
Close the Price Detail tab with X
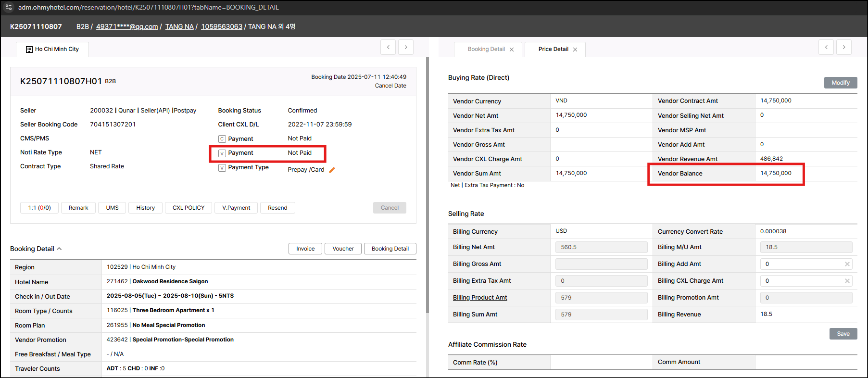(575, 50)
